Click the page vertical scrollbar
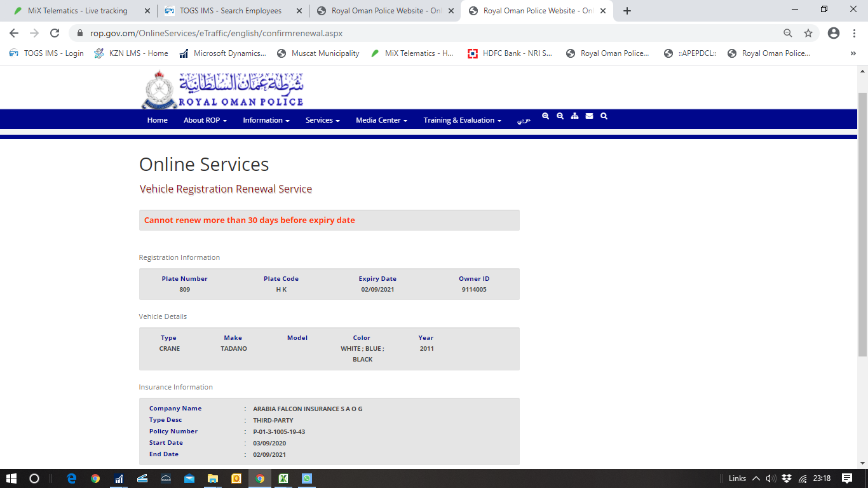 click(x=862, y=222)
